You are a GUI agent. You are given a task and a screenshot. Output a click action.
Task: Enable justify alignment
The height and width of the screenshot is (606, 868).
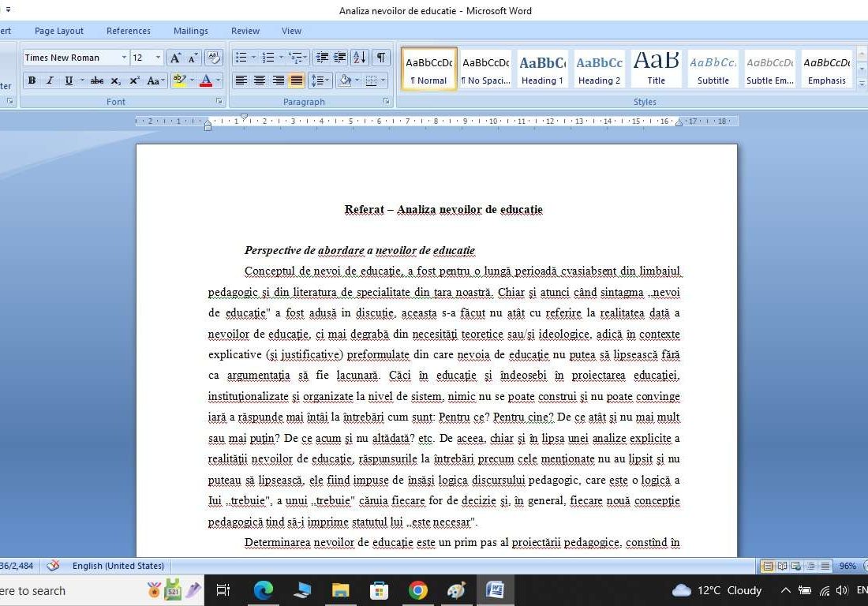click(297, 80)
